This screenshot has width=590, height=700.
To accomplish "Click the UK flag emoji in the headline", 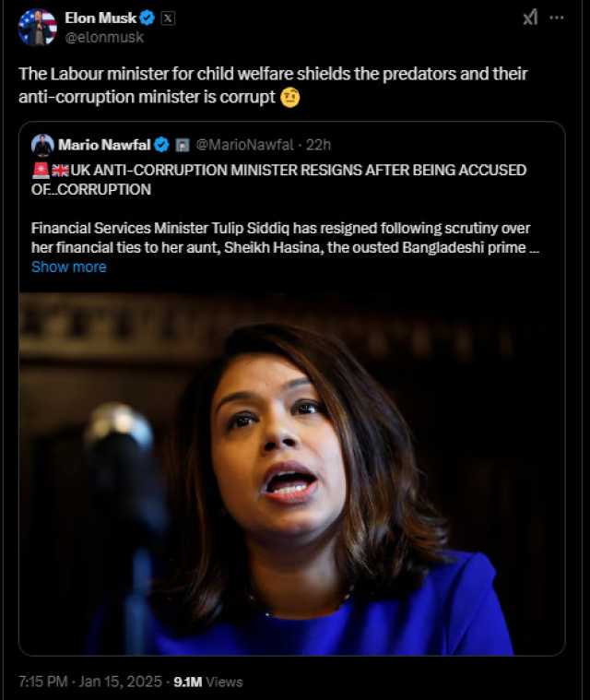I will [x=60, y=170].
